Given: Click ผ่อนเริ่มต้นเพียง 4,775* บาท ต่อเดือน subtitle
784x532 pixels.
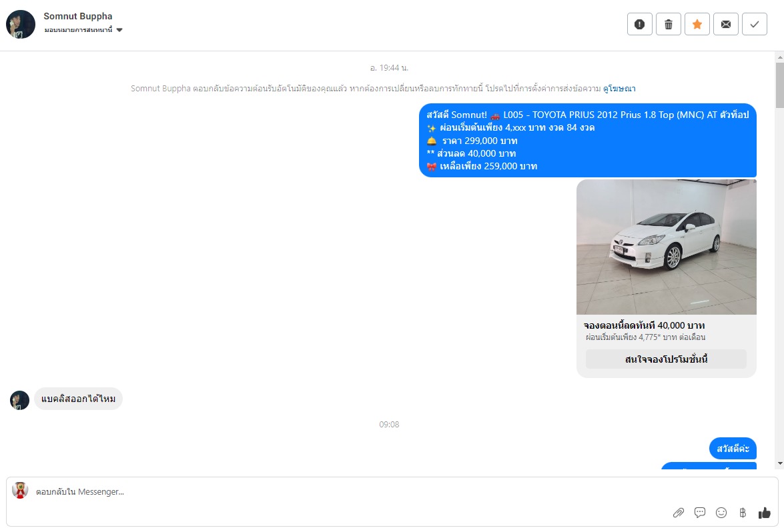Looking at the screenshot, I should coord(645,337).
